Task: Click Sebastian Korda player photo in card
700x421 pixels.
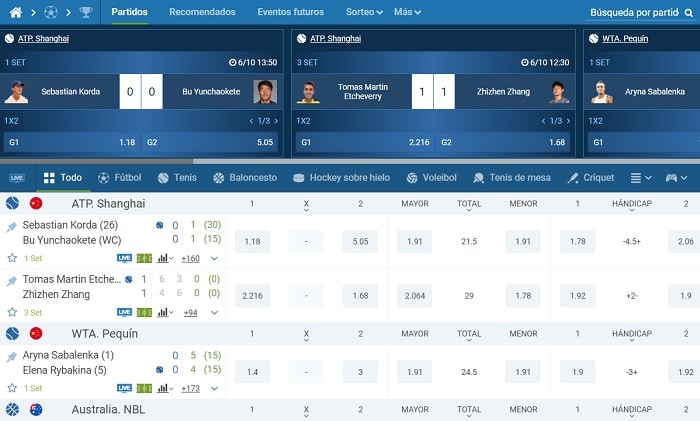Action: tap(17, 92)
